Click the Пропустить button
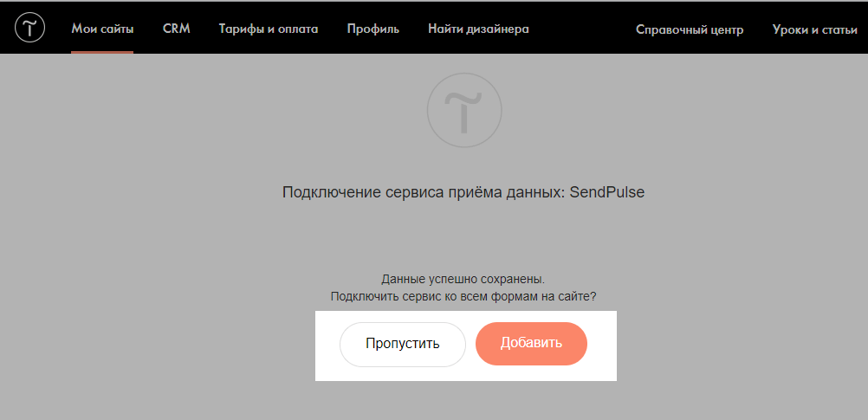Viewport: 868px width, 420px height. (403, 344)
